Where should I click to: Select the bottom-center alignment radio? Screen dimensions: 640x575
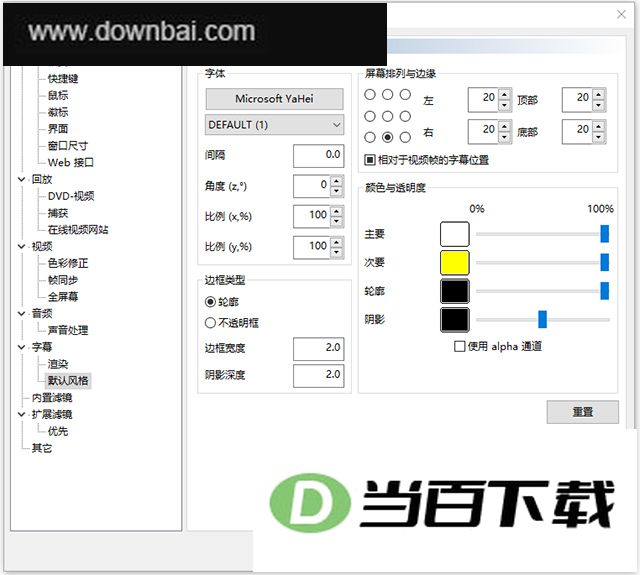pyautogui.click(x=387, y=138)
